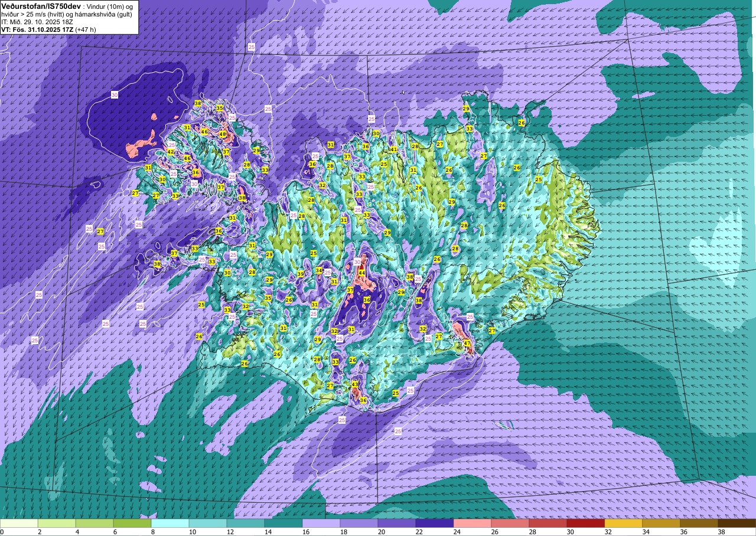Click the yellow gust label '41'
Image resolution: width=756 pixels, height=536 pixels.
394,149
